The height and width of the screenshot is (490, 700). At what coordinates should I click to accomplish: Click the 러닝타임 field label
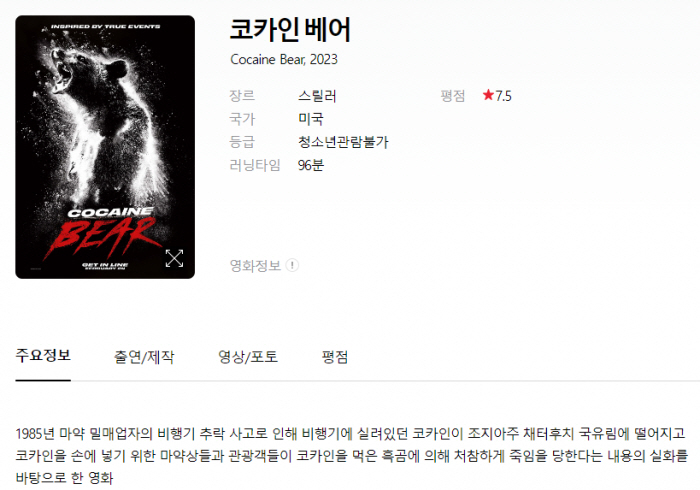click(255, 165)
